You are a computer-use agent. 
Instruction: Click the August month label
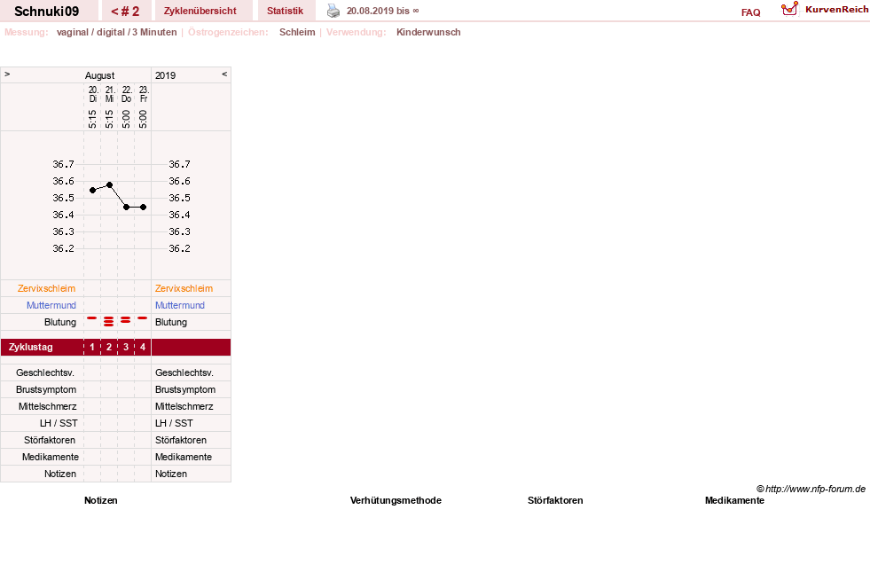click(x=100, y=75)
